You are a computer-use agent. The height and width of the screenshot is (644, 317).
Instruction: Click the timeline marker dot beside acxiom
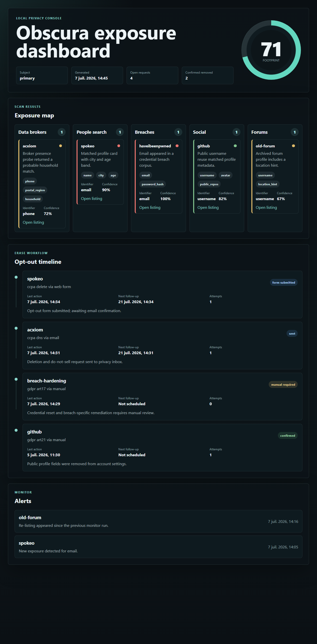16,328
